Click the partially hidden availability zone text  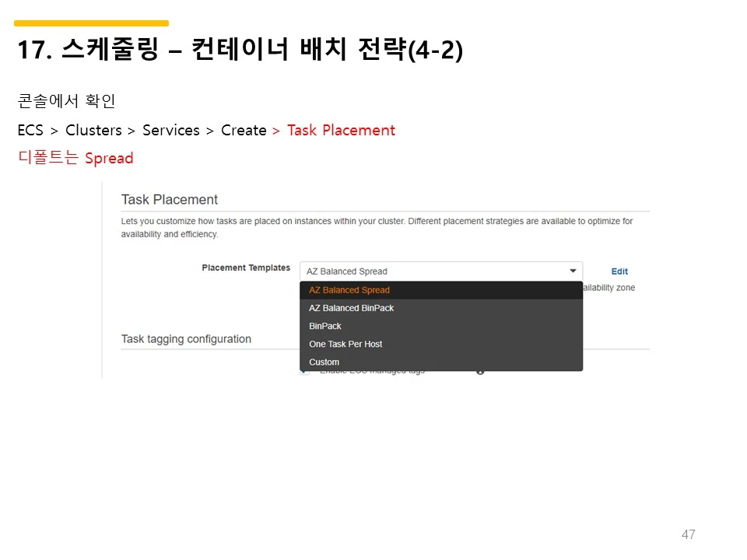[x=608, y=288]
